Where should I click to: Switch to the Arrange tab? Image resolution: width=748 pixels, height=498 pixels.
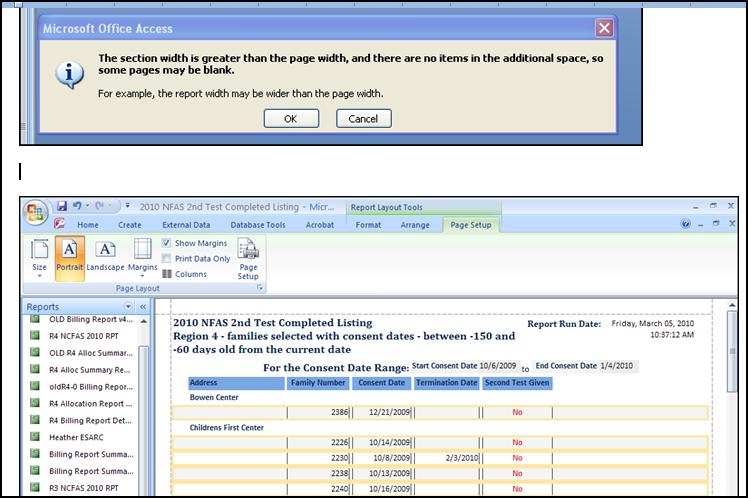click(415, 225)
